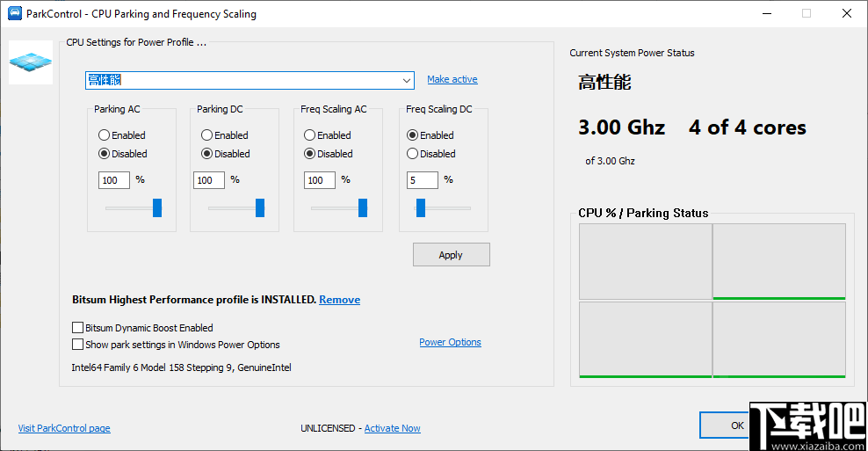The image size is (868, 451).
Task: Click the Freq Scaling AC percent field
Action: point(320,180)
